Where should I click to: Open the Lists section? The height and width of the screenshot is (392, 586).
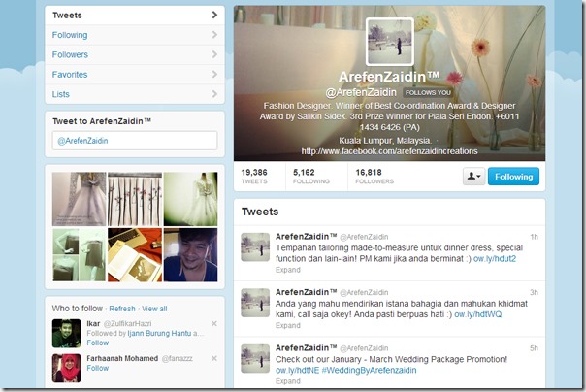[x=135, y=94]
